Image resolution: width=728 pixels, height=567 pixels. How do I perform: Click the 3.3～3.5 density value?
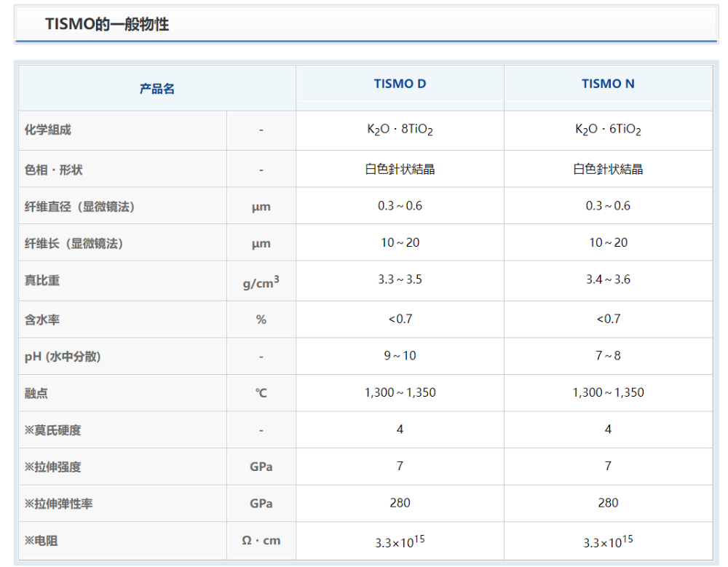click(400, 279)
